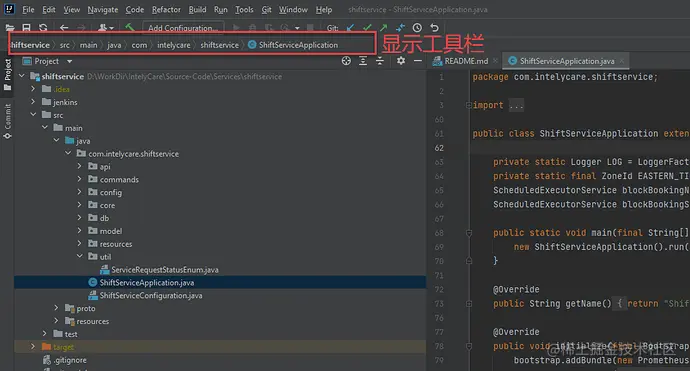
Task: Navigate forward with the right arrow
Action: click(x=81, y=28)
